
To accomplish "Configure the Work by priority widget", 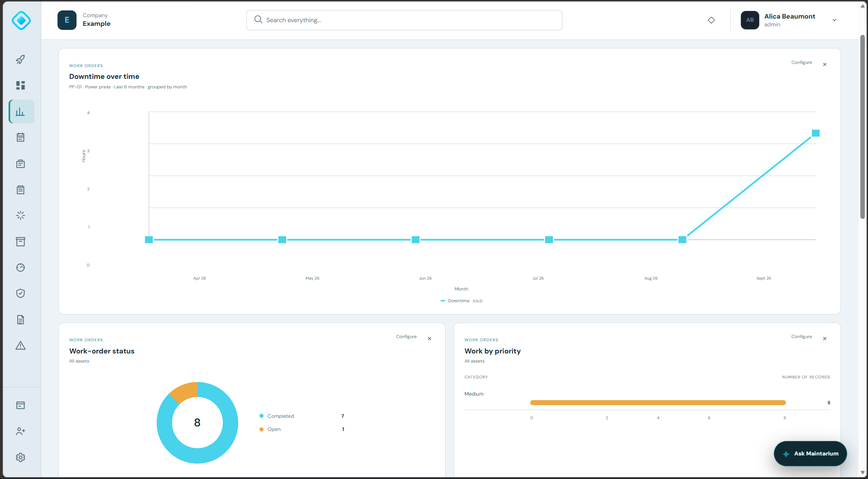I will [801, 337].
